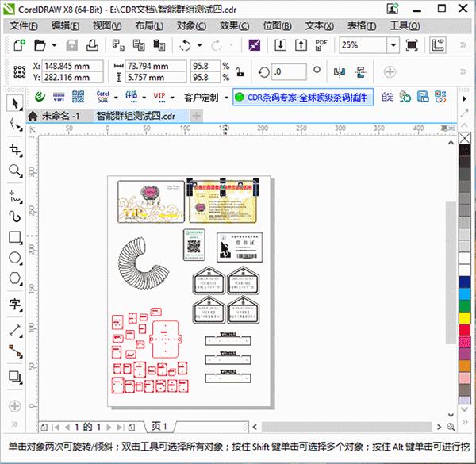This screenshot has width=476, height=464.
Task: Pick the No color X swatch
Action: pyautogui.click(x=464, y=138)
